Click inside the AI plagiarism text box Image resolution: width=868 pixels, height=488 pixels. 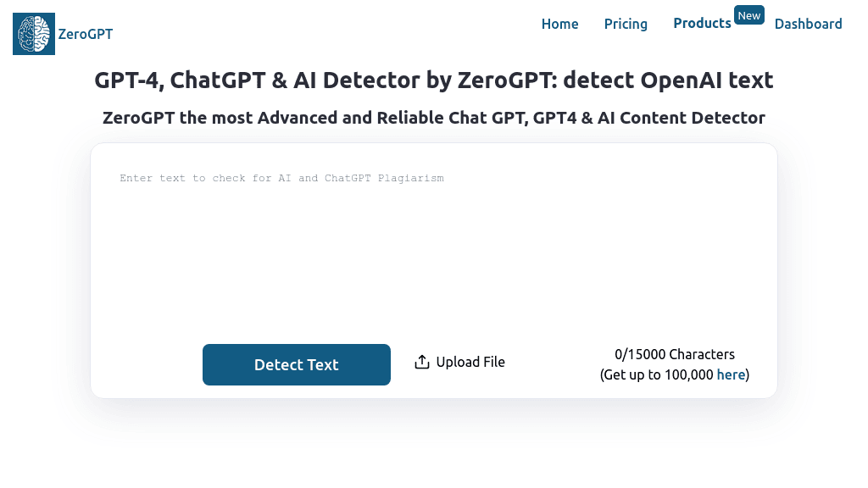pyautogui.click(x=434, y=237)
